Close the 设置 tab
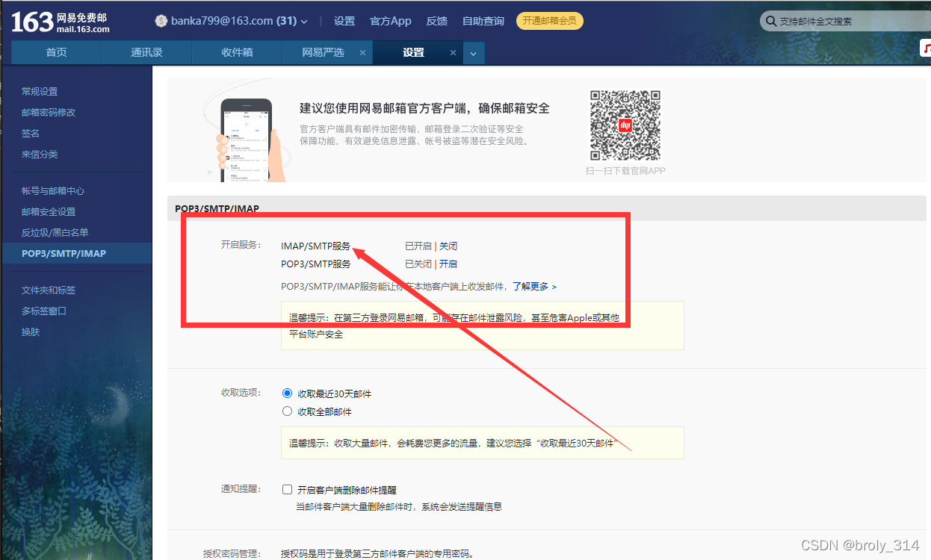This screenshot has width=931, height=560. [453, 53]
